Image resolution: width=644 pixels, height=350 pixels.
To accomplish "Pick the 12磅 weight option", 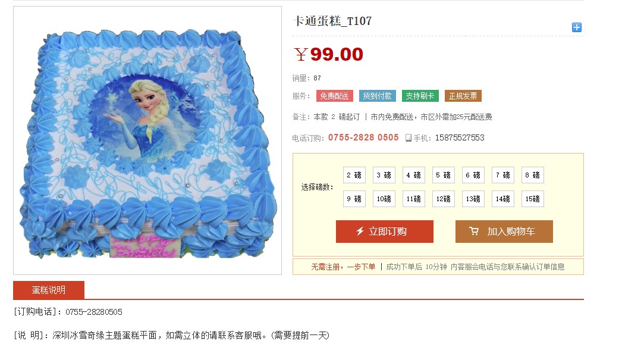I will (x=443, y=199).
